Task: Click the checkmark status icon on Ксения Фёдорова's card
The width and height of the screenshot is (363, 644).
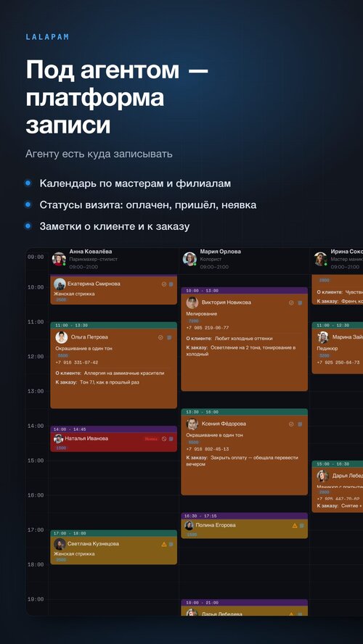Action: [x=291, y=424]
